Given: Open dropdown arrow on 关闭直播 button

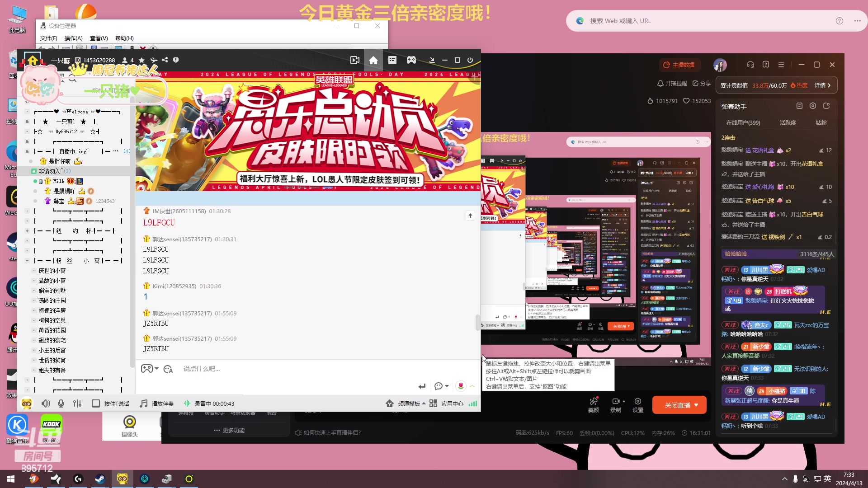Looking at the screenshot, I should 696,405.
